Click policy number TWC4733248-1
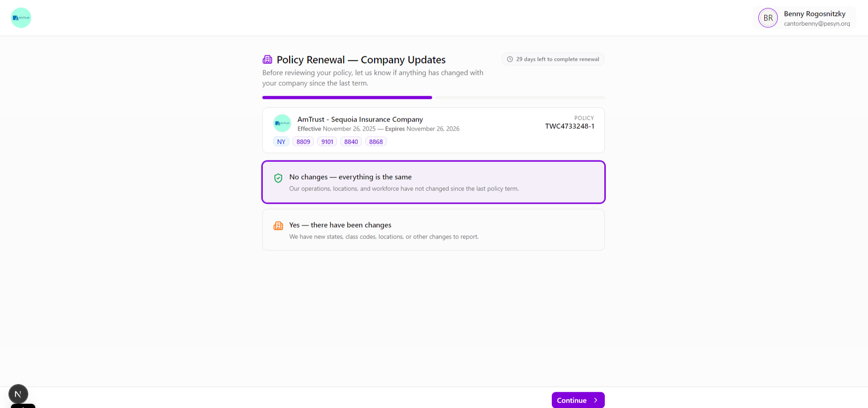868x408 pixels. [569, 126]
